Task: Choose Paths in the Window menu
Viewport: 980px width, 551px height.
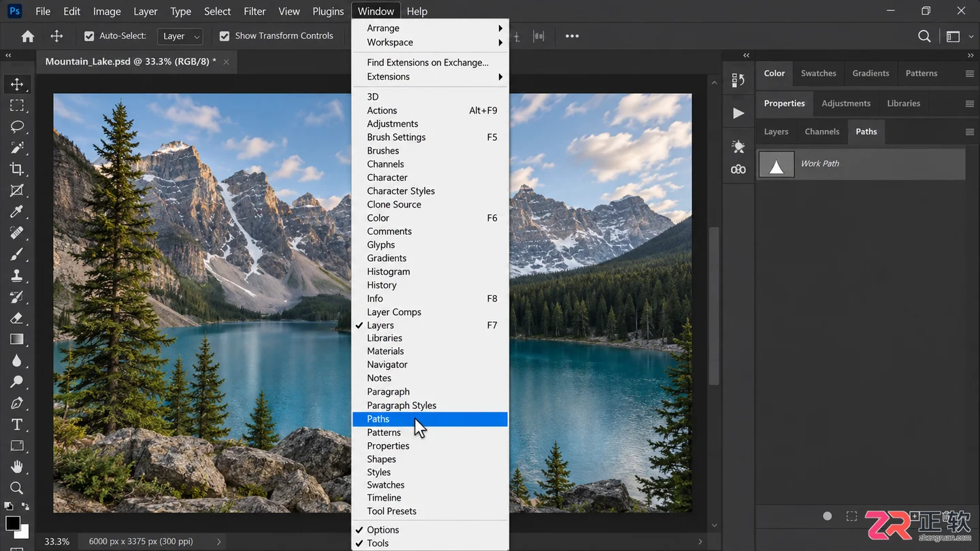Action: (430, 419)
